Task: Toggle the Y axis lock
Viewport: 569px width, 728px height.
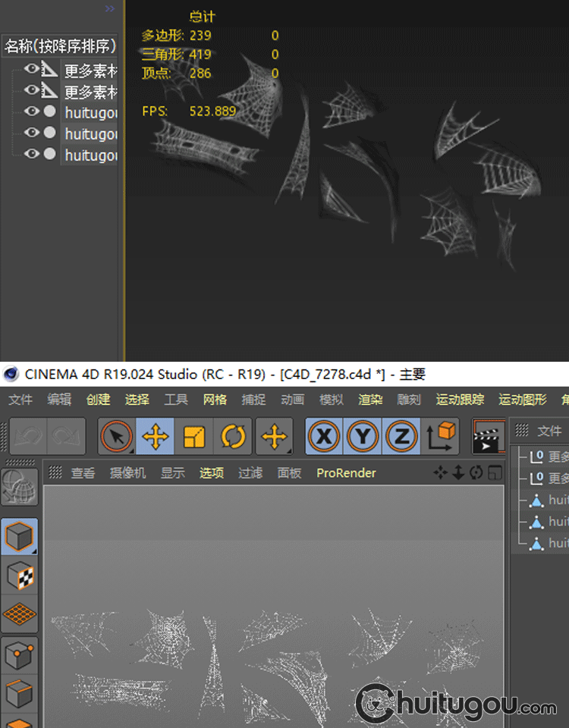Action: pyautogui.click(x=363, y=437)
